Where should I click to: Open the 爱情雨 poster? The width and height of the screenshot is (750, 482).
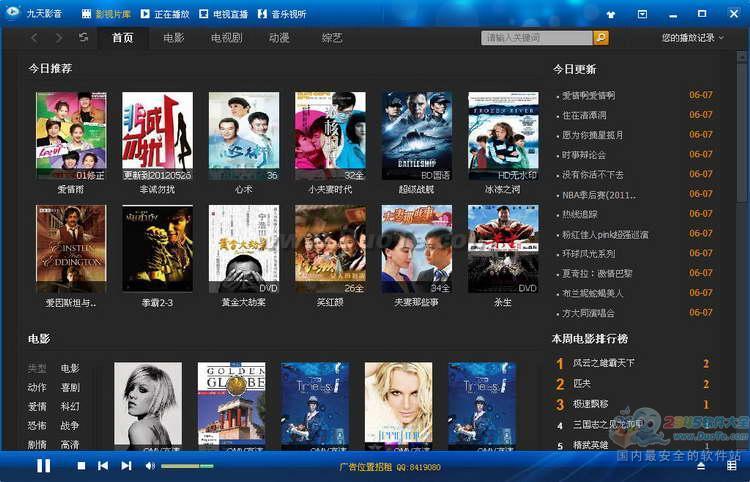coord(71,136)
